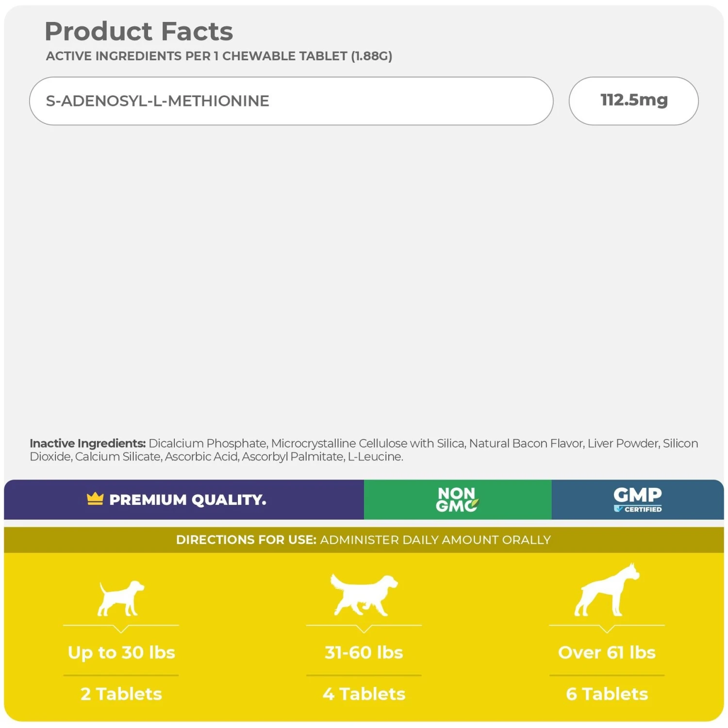Viewport: 728px width, 728px height.
Task: Select the Over 61 lbs label
Action: (x=607, y=652)
